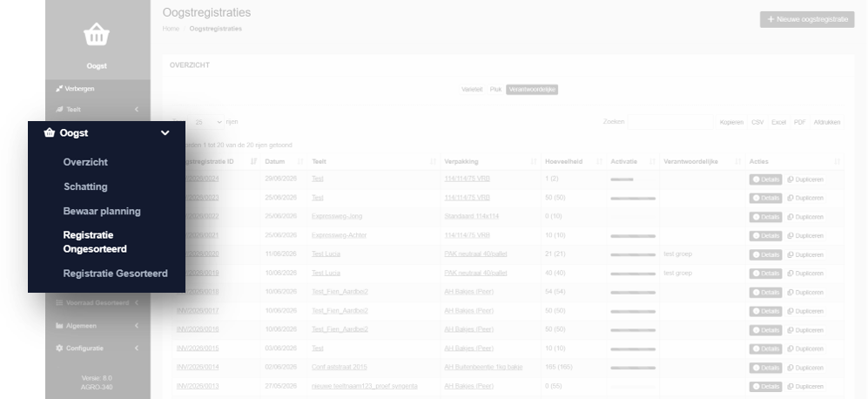Go to Registratie Gesorteerd menu entry

[x=115, y=274]
